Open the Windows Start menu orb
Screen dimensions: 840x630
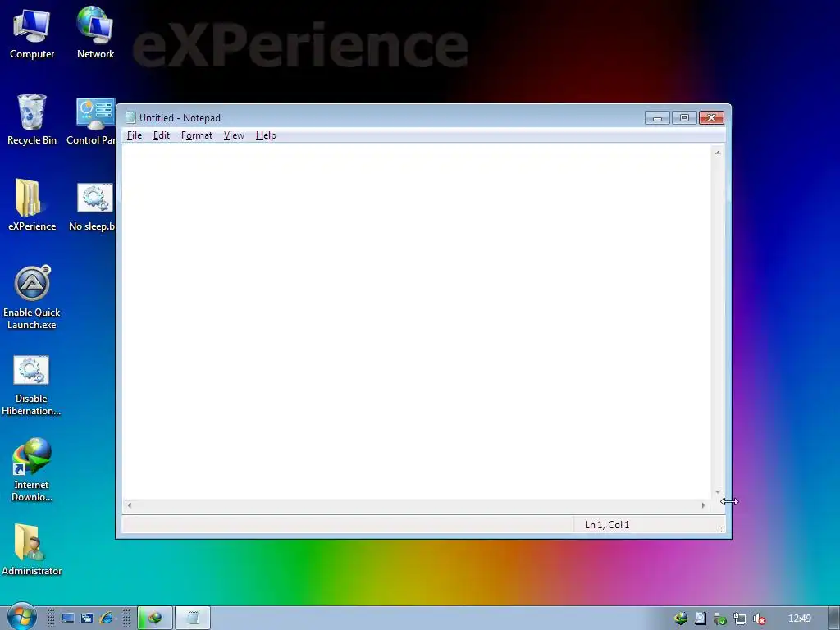click(x=21, y=617)
